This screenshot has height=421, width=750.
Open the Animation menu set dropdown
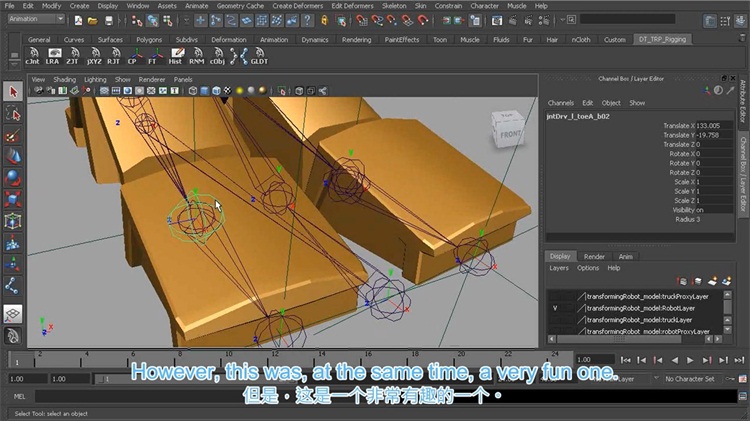36,19
